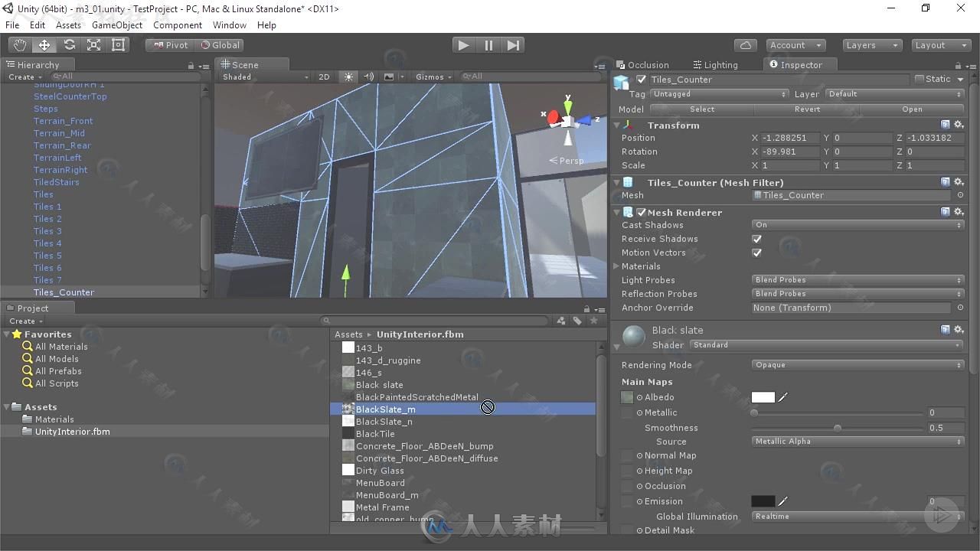Toggle Motion Vectors checkbox

point(757,253)
